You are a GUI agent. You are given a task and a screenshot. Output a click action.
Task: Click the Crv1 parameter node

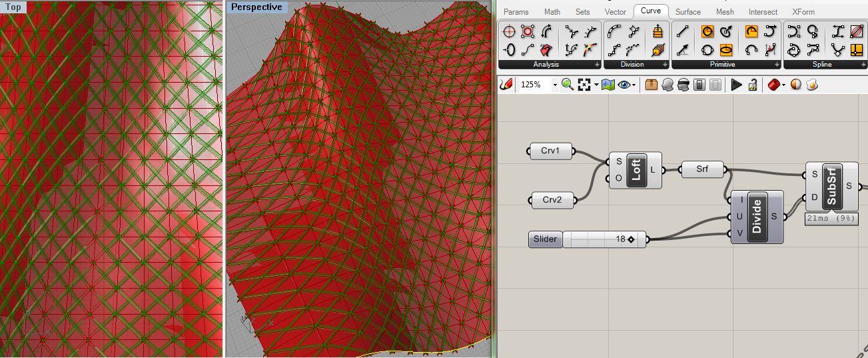551,151
